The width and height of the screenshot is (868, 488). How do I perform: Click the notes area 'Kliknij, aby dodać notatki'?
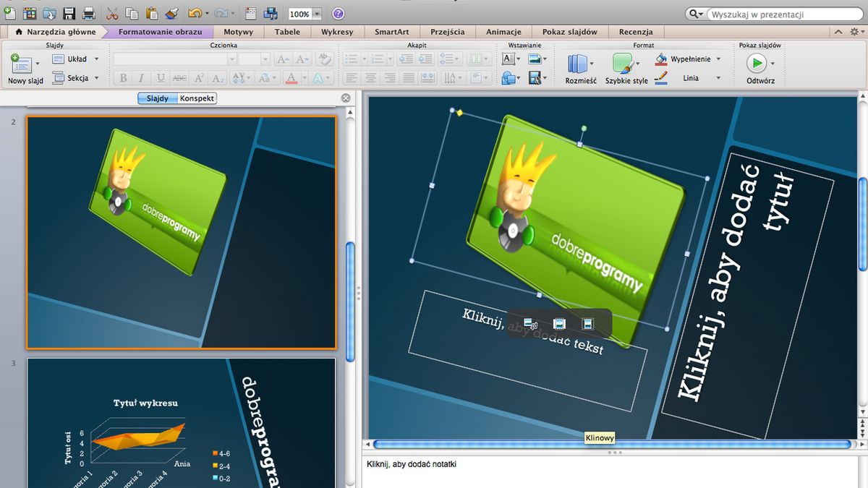(412, 464)
